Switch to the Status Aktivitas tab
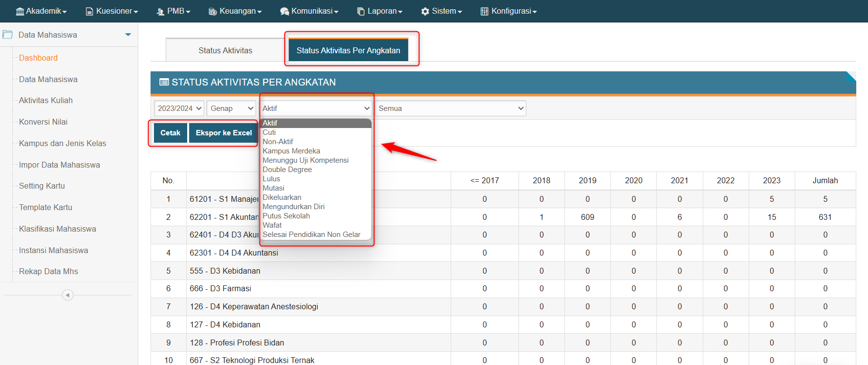 click(225, 50)
